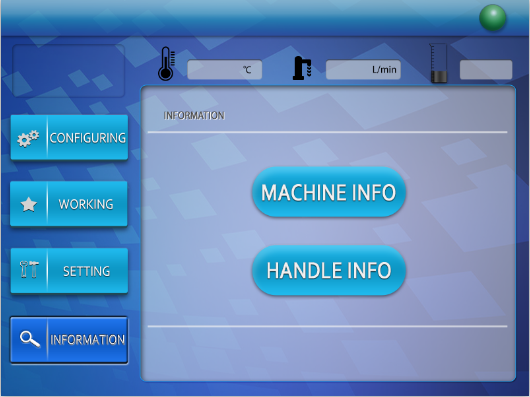Click the L/min flow rate field
Viewport: 530px width, 397px height.
[363, 70]
